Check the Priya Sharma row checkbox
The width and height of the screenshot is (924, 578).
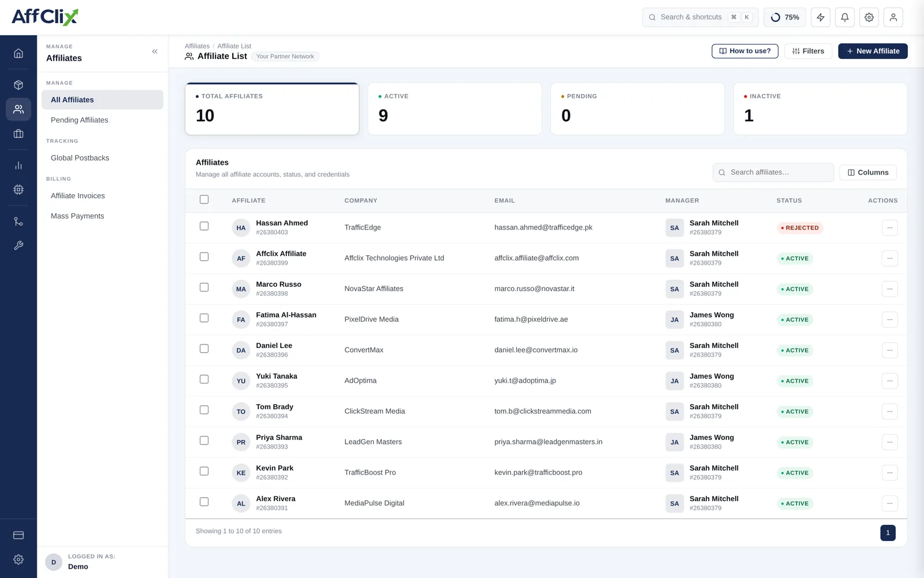pyautogui.click(x=204, y=440)
